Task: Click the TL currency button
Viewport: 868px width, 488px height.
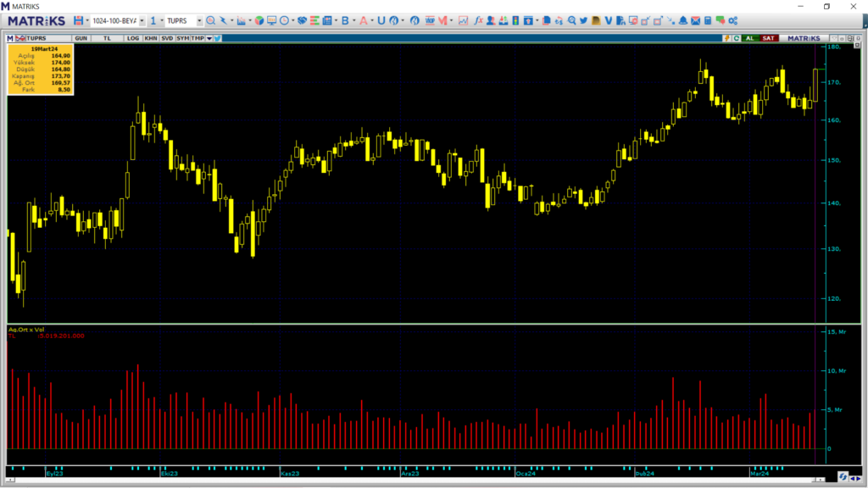Action: 107,38
